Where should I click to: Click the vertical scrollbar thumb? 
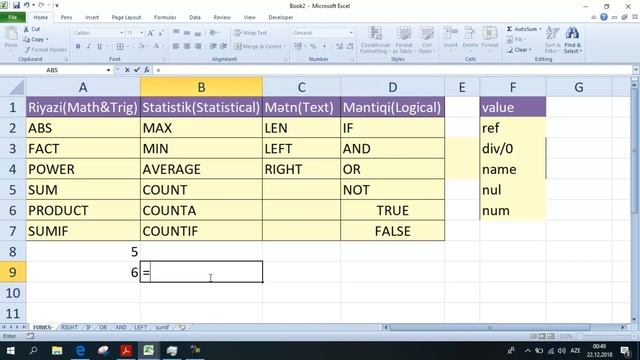pyautogui.click(x=634, y=151)
